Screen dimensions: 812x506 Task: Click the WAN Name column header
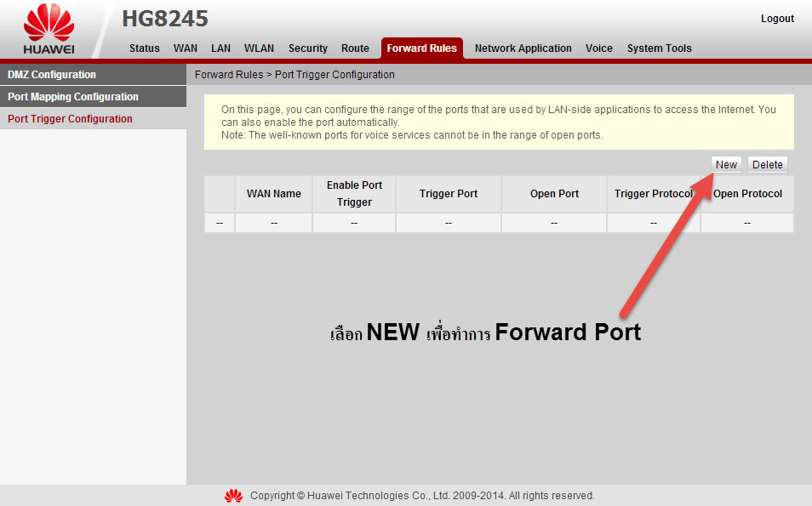273,194
